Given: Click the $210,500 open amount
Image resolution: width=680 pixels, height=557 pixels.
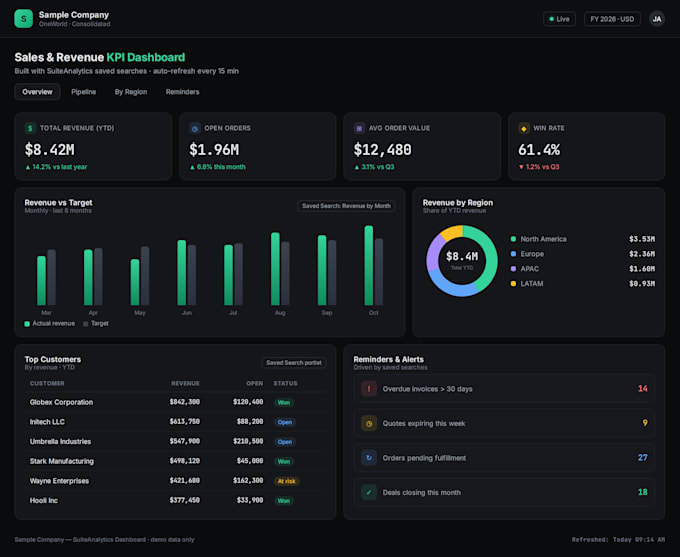Looking at the screenshot, I should pos(248,441).
